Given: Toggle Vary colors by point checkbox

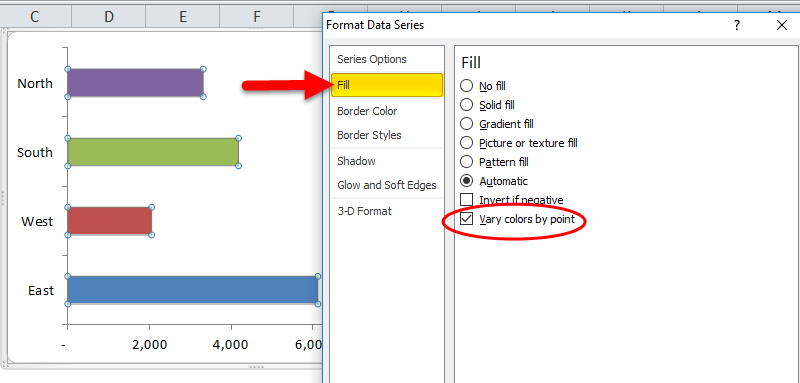Looking at the screenshot, I should click(x=466, y=219).
